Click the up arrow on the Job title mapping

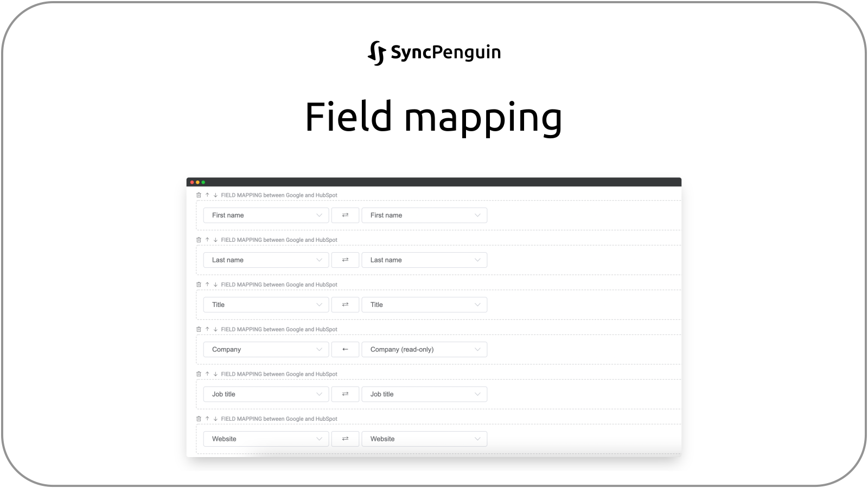click(207, 374)
